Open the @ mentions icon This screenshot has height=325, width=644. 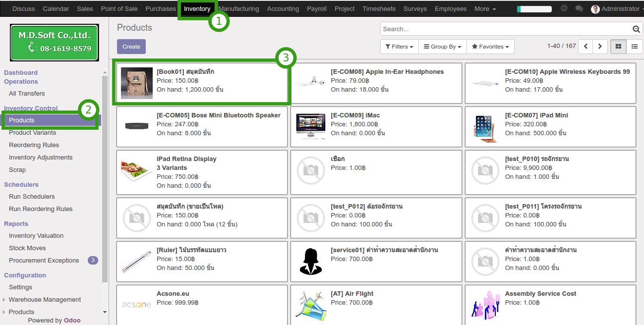tap(564, 8)
